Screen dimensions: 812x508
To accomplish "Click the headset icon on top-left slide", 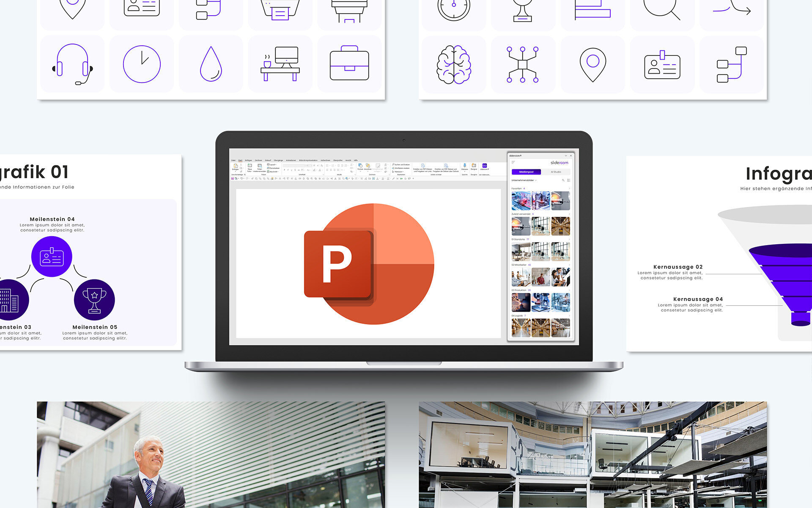I will tap(72, 64).
